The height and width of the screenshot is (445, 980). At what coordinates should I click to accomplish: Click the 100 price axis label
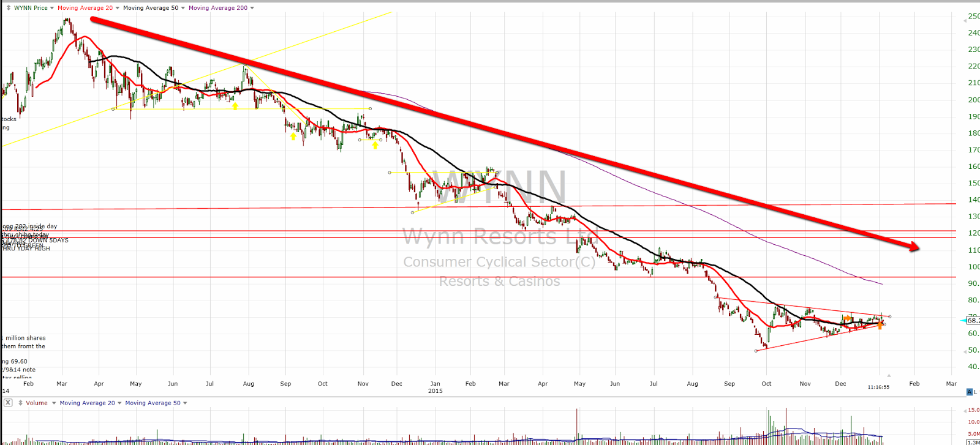point(974,266)
